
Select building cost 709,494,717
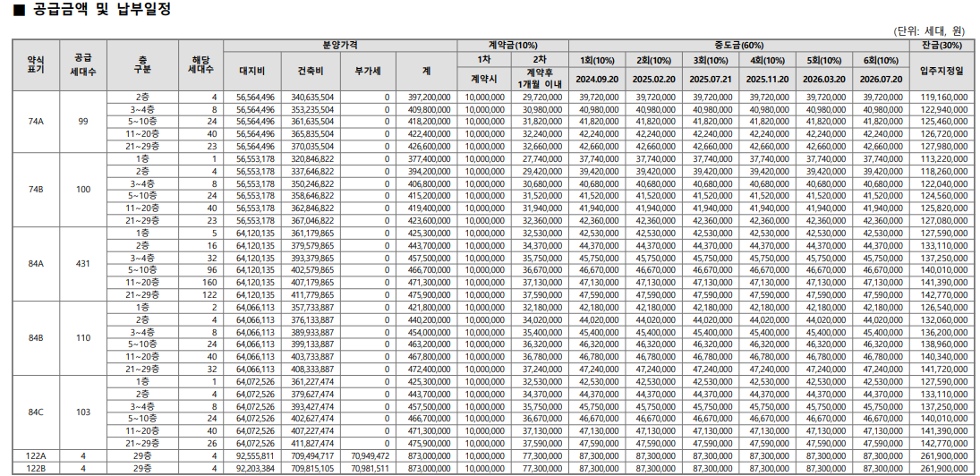point(311,456)
